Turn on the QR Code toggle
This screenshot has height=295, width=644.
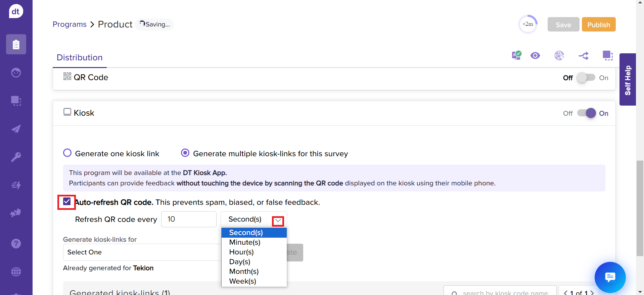[586, 78]
